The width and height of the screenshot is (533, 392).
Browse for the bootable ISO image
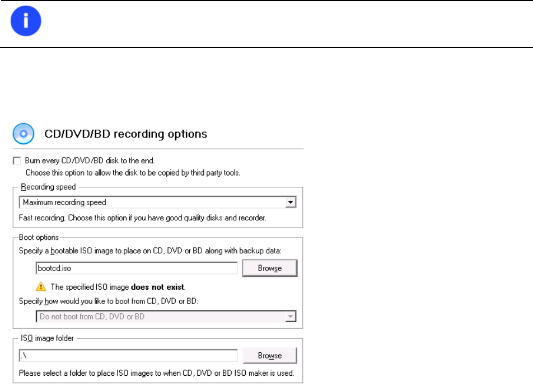click(x=270, y=268)
